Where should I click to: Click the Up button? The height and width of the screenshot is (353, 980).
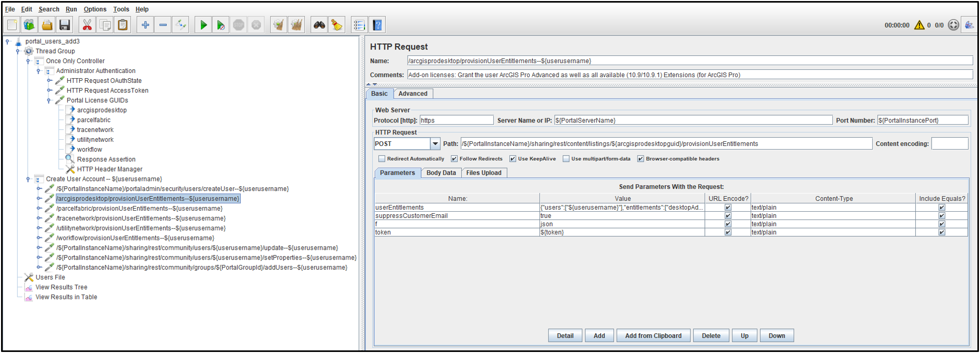744,336
